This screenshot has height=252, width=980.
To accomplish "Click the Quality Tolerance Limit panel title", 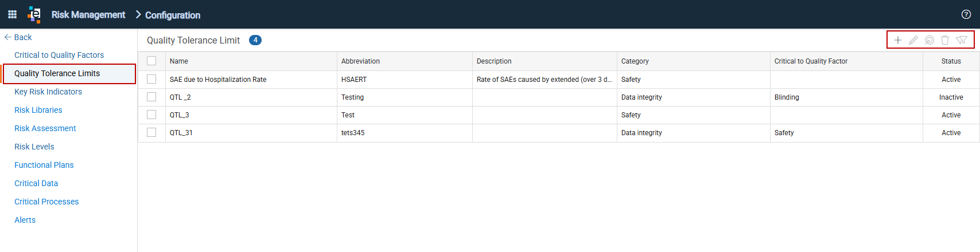I will click(193, 40).
